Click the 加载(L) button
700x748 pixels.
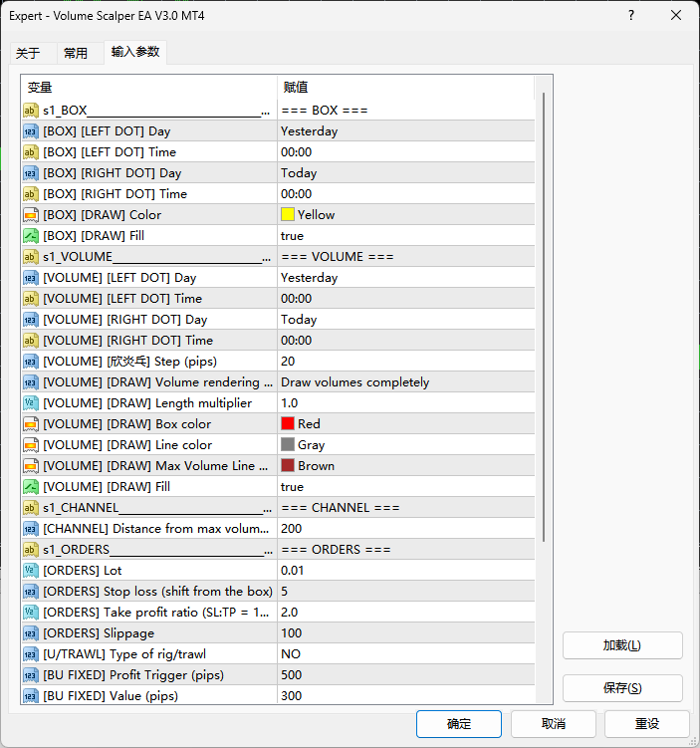coord(622,645)
